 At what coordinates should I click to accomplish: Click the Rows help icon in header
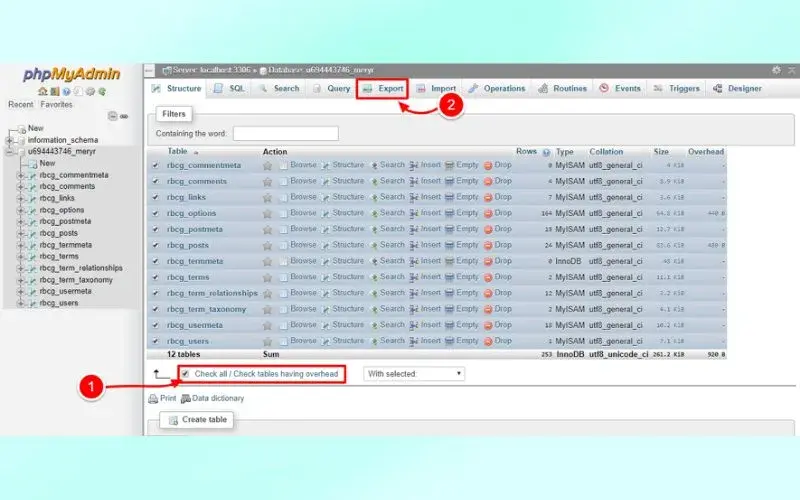(546, 152)
